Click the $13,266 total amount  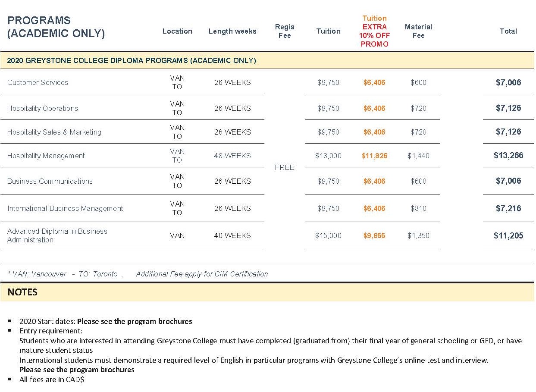pyautogui.click(x=508, y=156)
